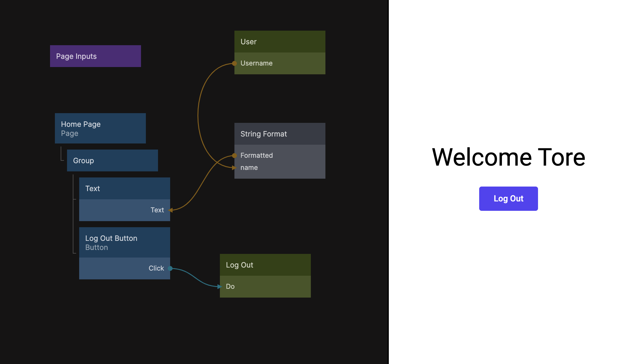Select the String Format node header

[x=280, y=134]
